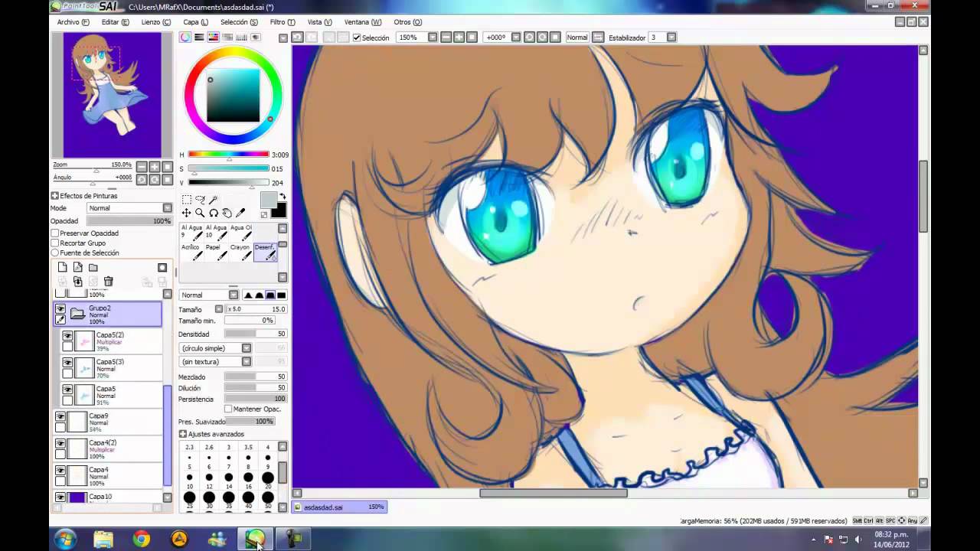Select the lasso selection tool
This screenshot has width=980, height=551.
click(x=200, y=199)
